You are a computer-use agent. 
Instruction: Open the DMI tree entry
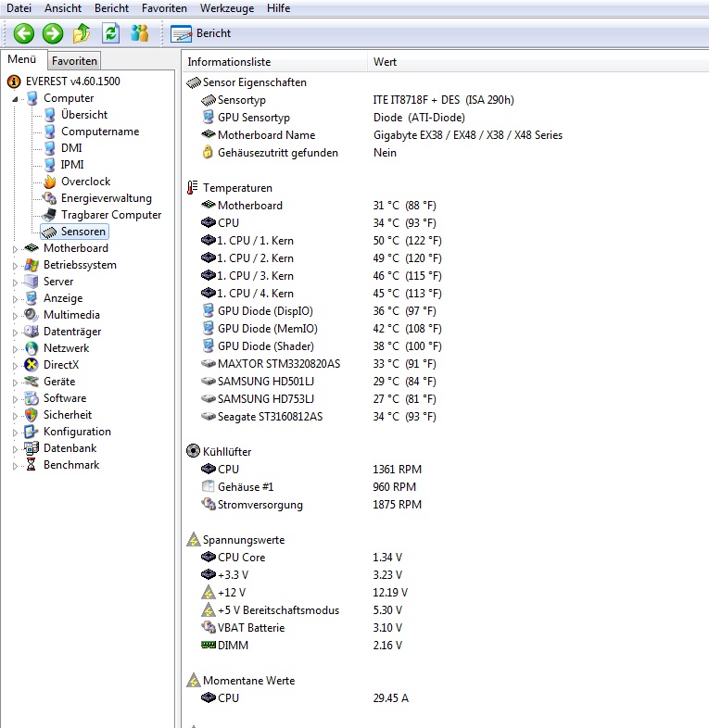click(71, 148)
